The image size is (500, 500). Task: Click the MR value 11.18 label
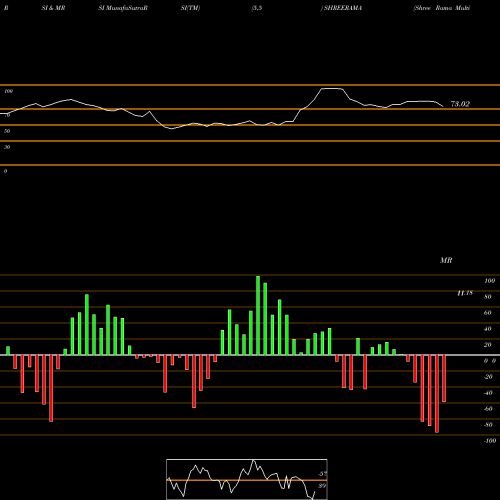coord(465,293)
